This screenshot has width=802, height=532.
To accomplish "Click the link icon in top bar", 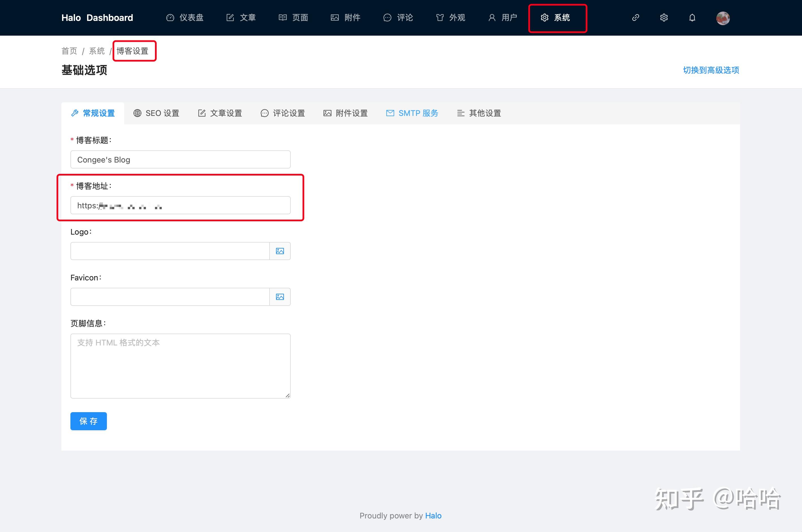I will (636, 18).
